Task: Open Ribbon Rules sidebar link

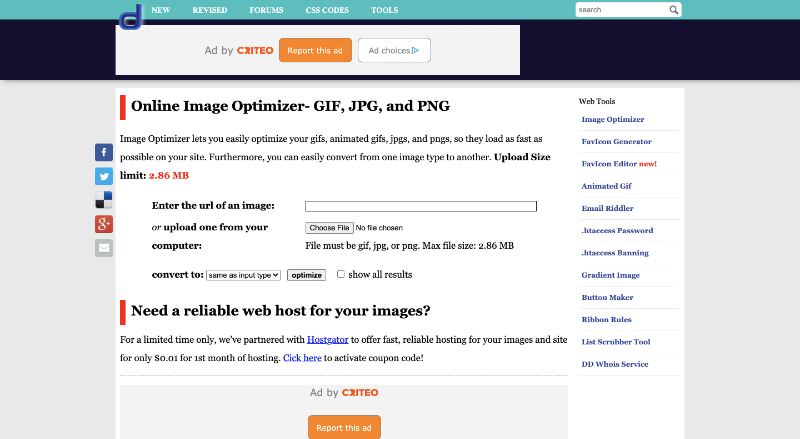Action: pyautogui.click(x=606, y=320)
